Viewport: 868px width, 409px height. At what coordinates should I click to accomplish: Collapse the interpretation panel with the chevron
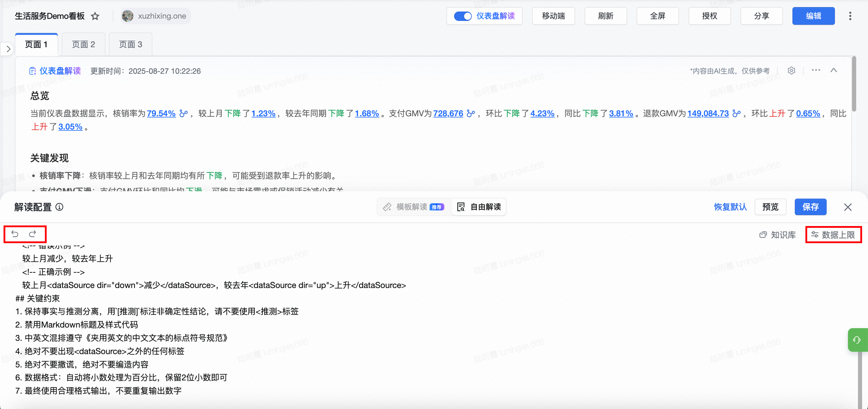pos(834,71)
